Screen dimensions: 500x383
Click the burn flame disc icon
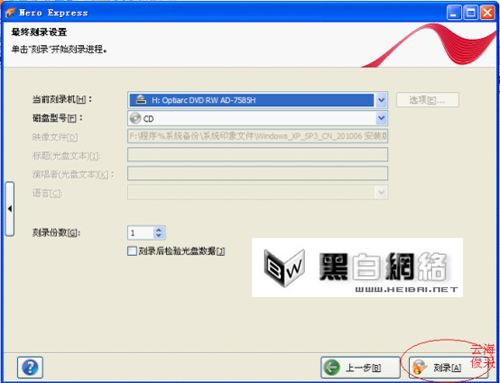point(419,368)
